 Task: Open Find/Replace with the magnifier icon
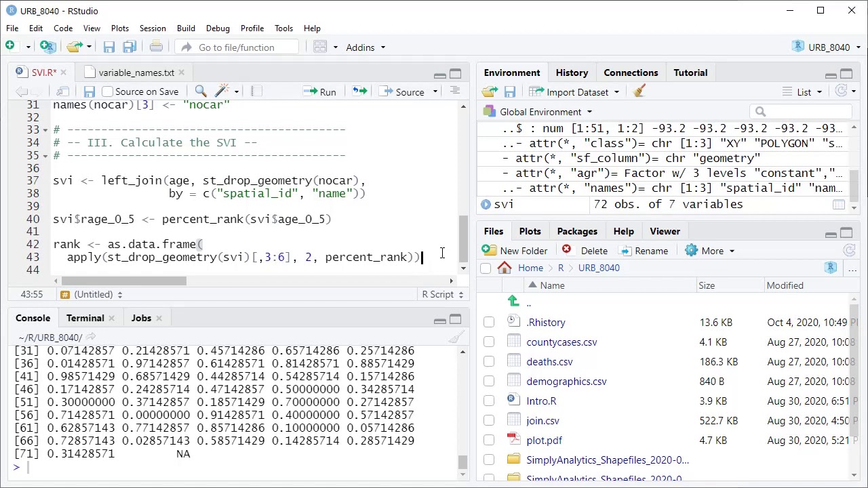(x=201, y=91)
